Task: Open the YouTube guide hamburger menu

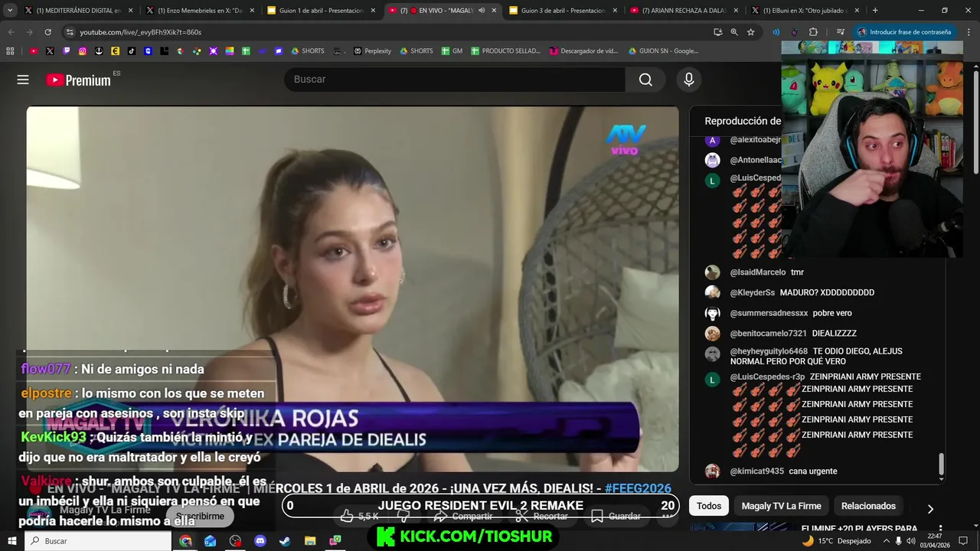Action: pyautogui.click(x=23, y=80)
